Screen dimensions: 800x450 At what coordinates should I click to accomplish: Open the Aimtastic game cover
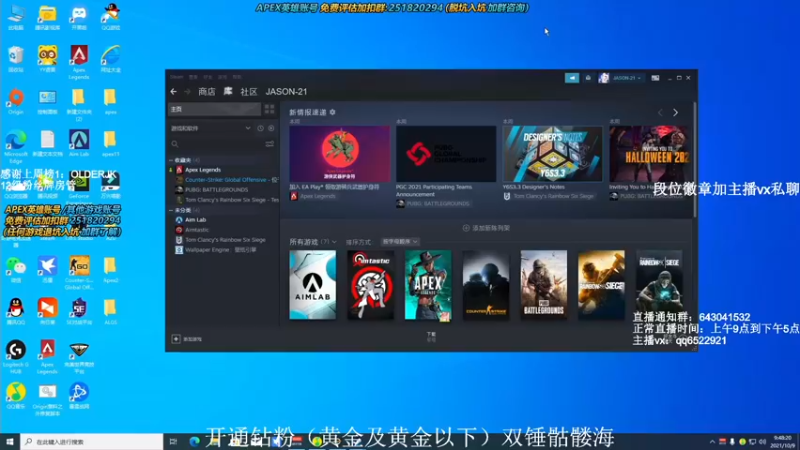click(x=370, y=285)
